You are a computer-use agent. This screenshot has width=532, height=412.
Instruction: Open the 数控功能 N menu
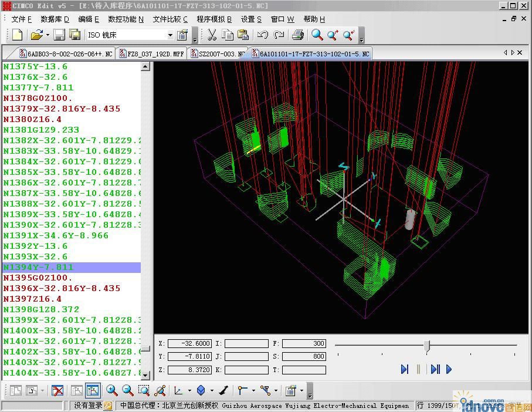point(126,19)
